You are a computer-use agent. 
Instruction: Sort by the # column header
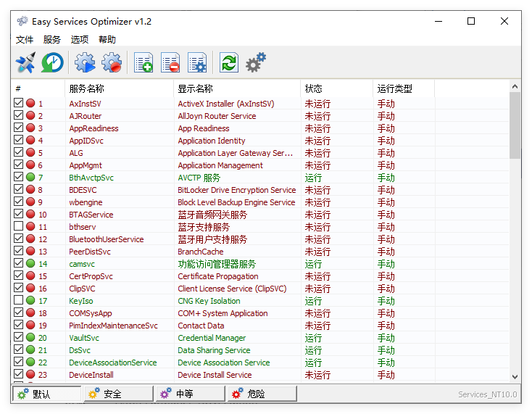tap(38, 88)
